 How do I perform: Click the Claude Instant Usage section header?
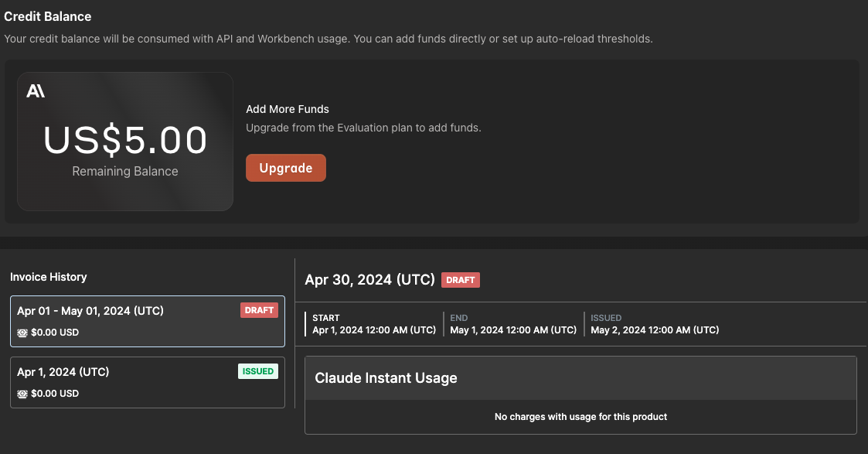pyautogui.click(x=386, y=378)
